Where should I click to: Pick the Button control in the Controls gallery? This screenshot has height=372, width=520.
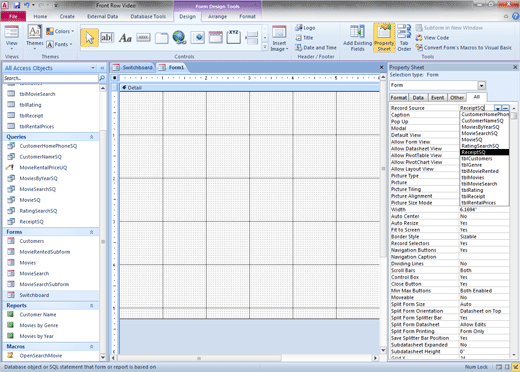pyautogui.click(x=143, y=38)
